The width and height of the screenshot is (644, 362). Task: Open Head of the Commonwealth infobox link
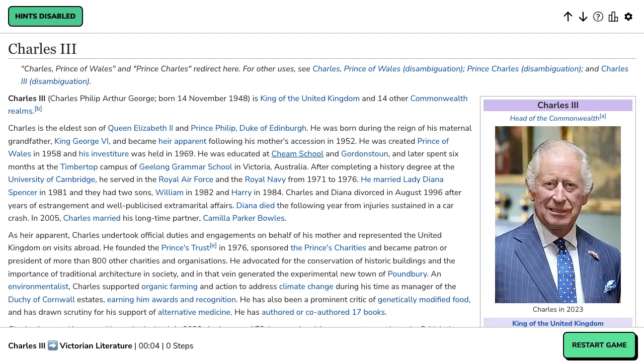point(554,119)
